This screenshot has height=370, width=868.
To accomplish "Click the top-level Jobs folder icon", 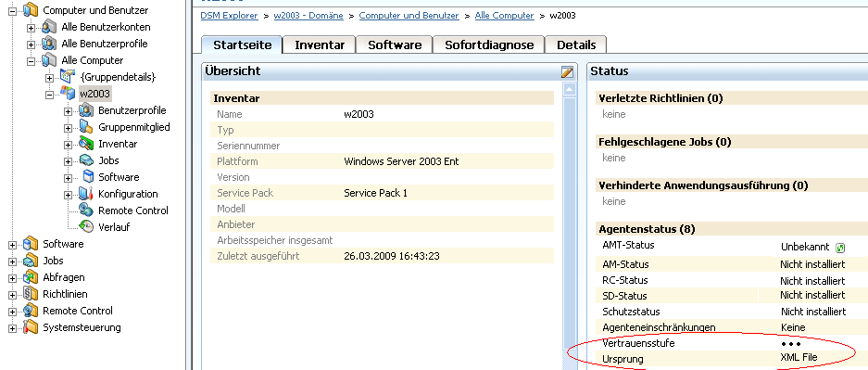I will tap(31, 261).
